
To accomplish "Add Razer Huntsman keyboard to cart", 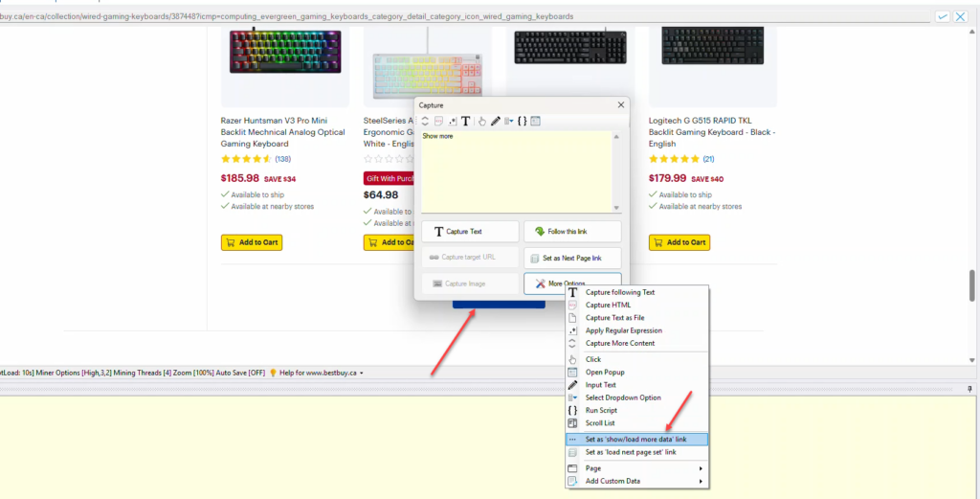I will [x=252, y=242].
